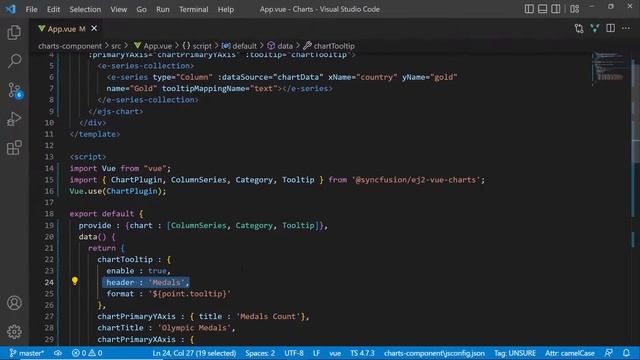
Task: Open the Edit menu
Action: pyautogui.click(x=53, y=9)
